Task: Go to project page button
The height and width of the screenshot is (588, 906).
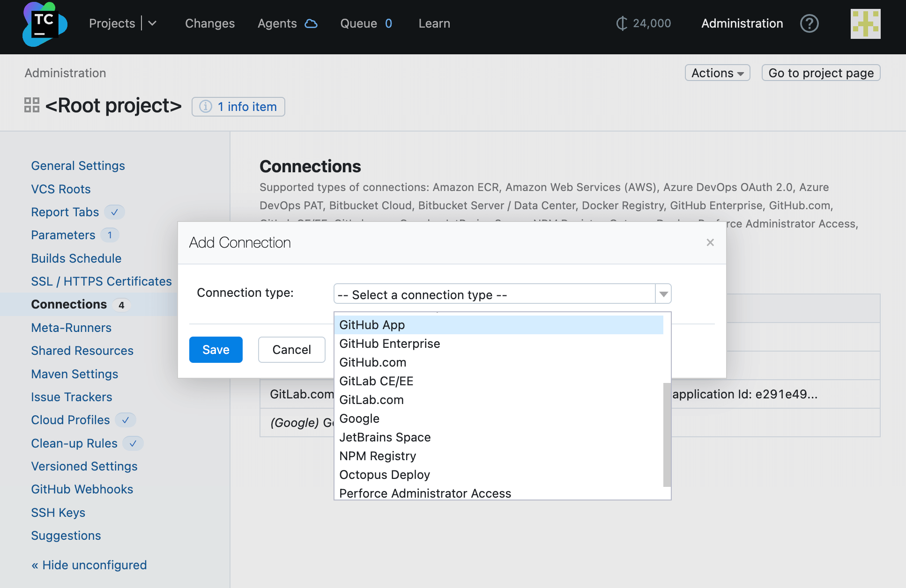Action: pyautogui.click(x=821, y=73)
